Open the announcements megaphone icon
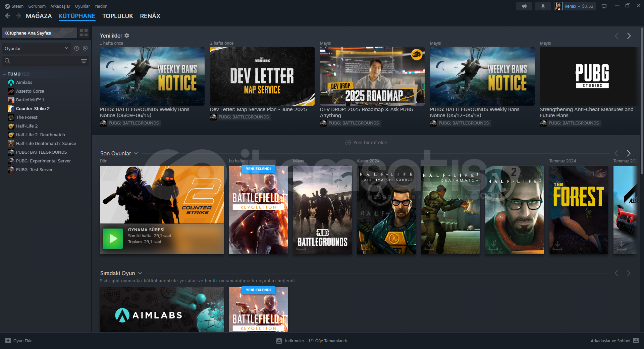The width and height of the screenshot is (644, 349). [x=524, y=6]
